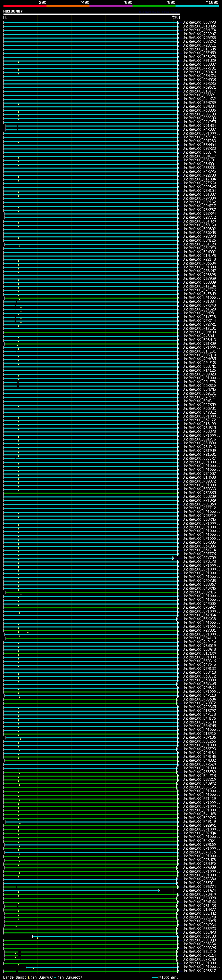The image size is (222, 980).
Task: Select the UniRef100_Q01H34 label
Action: [199, 125]
